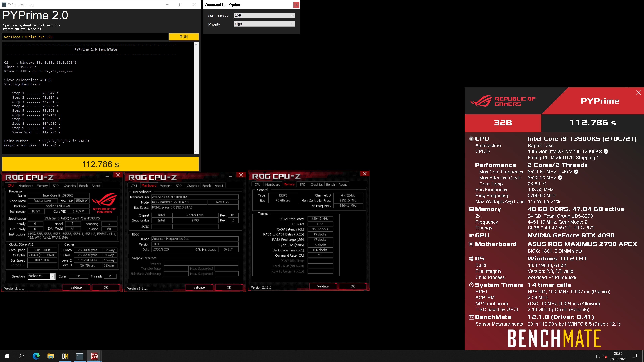Viewport: 644px width, 362px height.
Task: Click the USB device tray icon
Action: pyautogui.click(x=598, y=356)
